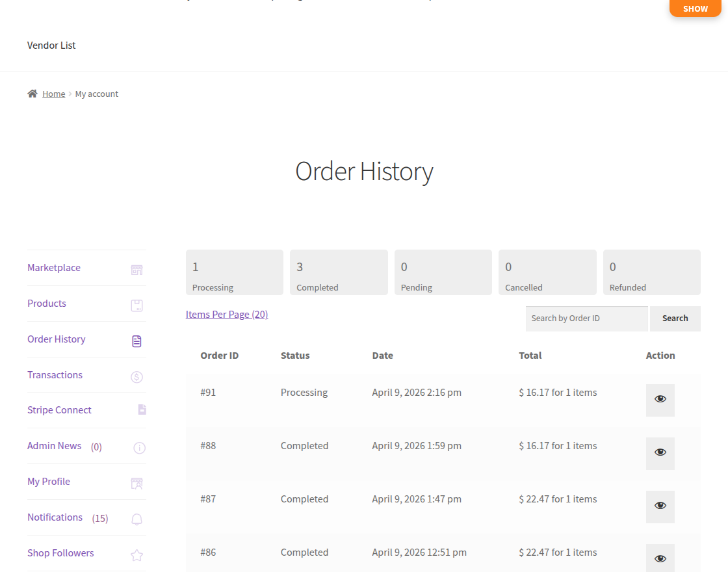Open the Items Per Page (20) link
The height and width of the screenshot is (572, 728).
click(x=226, y=314)
